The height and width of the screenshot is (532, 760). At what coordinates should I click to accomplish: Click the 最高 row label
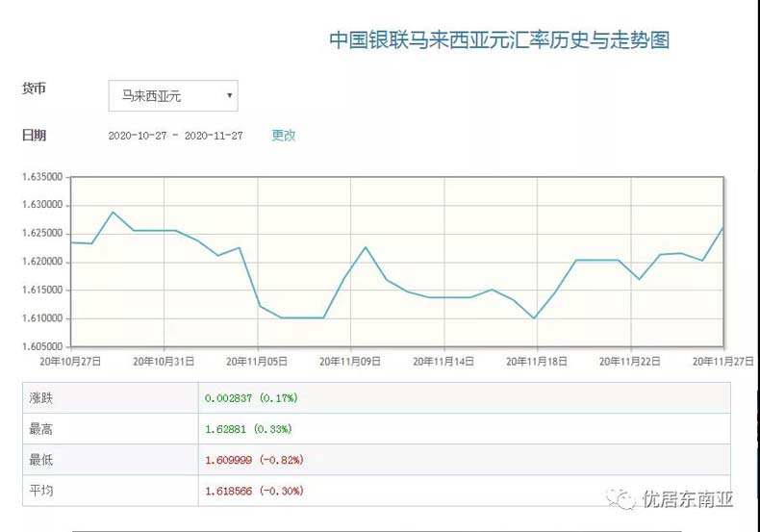40,429
